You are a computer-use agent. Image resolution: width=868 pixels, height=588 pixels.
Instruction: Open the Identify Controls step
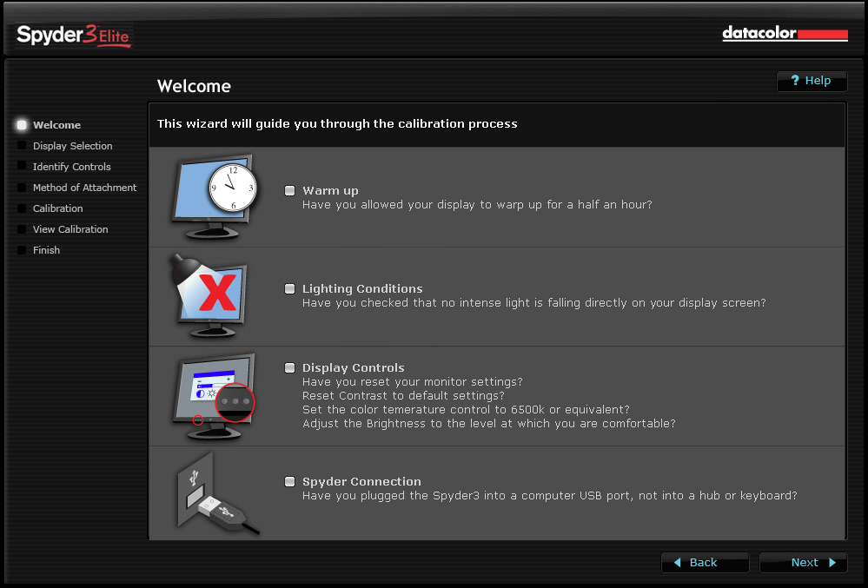pyautogui.click(x=72, y=167)
